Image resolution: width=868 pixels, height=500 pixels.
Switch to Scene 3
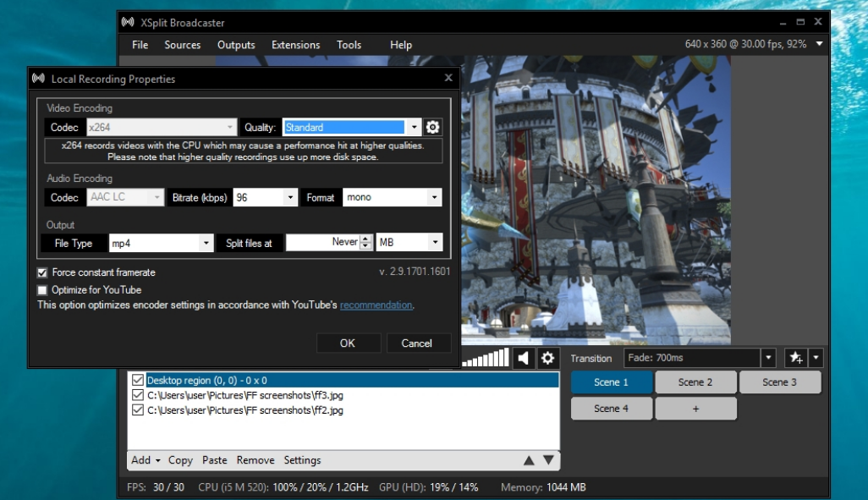(x=779, y=382)
